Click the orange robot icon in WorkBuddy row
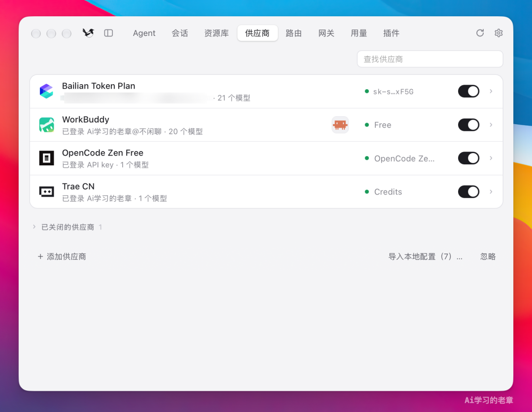The height and width of the screenshot is (412, 532). point(340,125)
